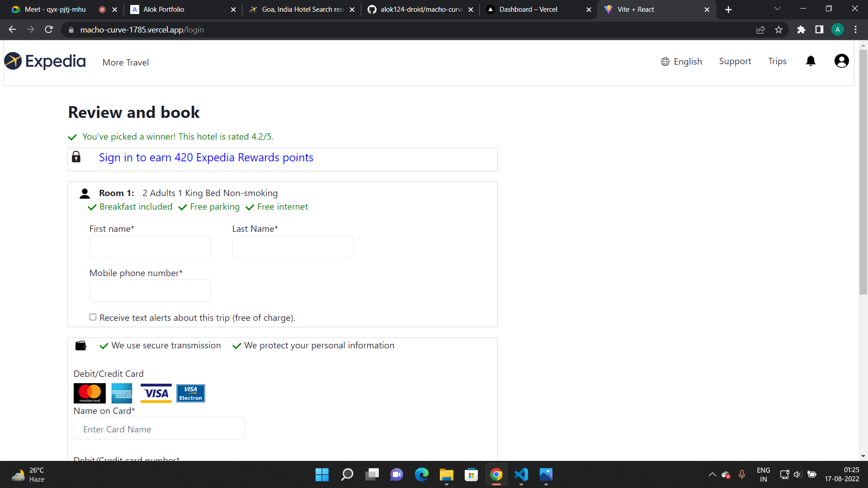The height and width of the screenshot is (488, 868).
Task: Enable the receive text alerts checkbox
Action: click(93, 317)
